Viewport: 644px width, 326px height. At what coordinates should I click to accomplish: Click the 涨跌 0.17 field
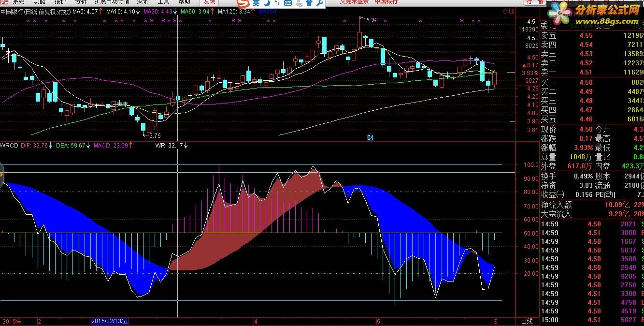coord(566,138)
